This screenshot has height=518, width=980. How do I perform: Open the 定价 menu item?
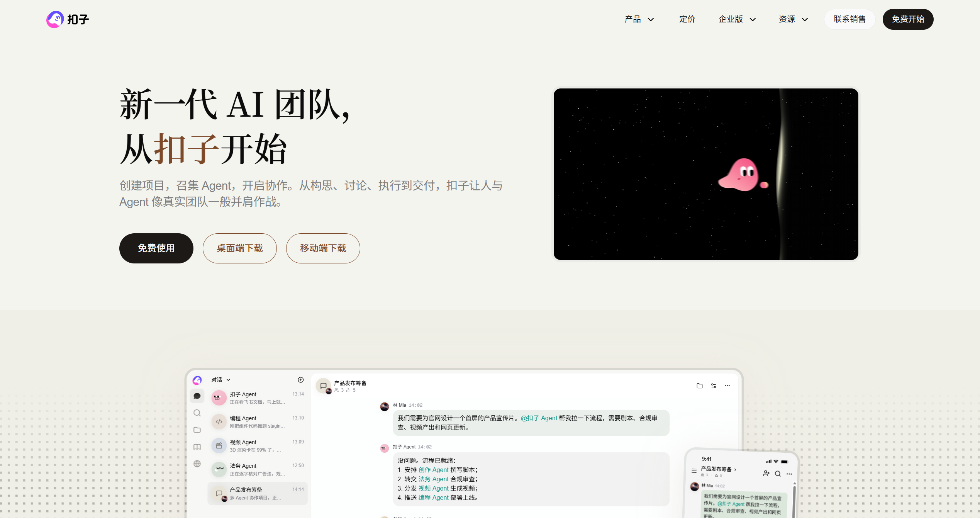[x=687, y=19]
